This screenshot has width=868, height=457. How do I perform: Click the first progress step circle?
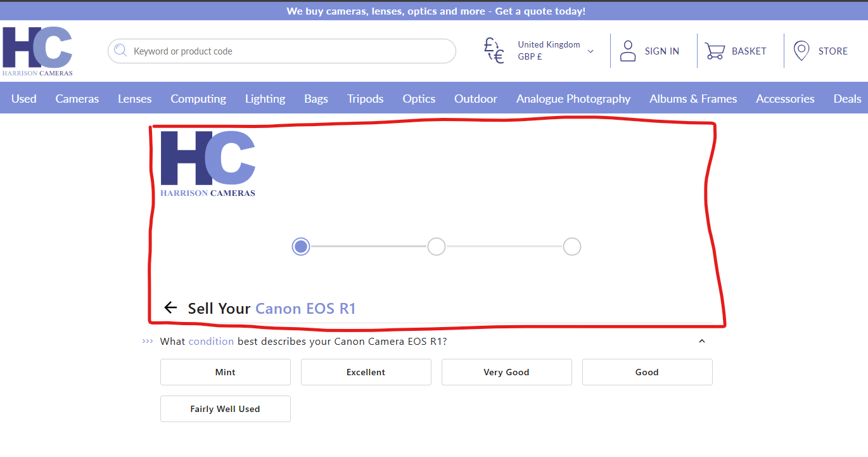point(301,247)
